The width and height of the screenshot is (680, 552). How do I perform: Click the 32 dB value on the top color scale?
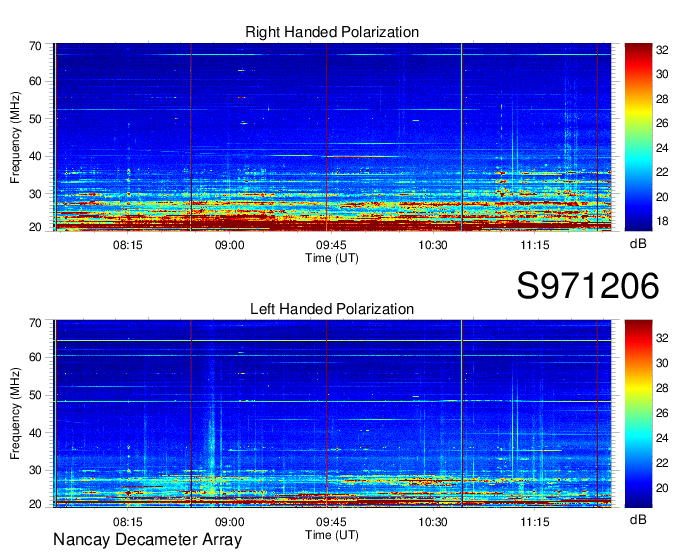pyautogui.click(x=662, y=50)
